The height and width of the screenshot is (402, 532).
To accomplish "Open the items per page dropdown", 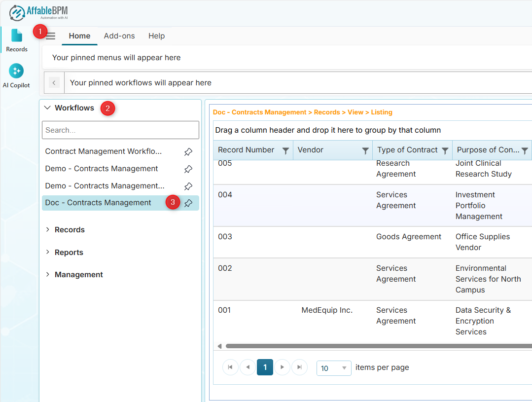I will tap(334, 367).
